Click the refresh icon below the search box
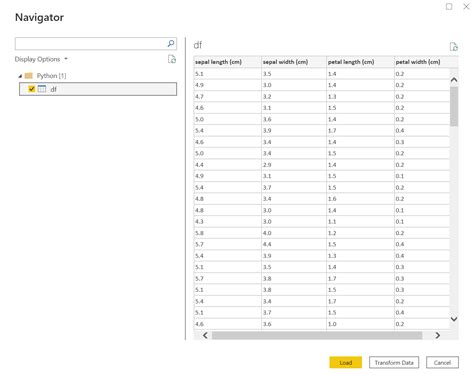The height and width of the screenshot is (377, 474). [172, 59]
